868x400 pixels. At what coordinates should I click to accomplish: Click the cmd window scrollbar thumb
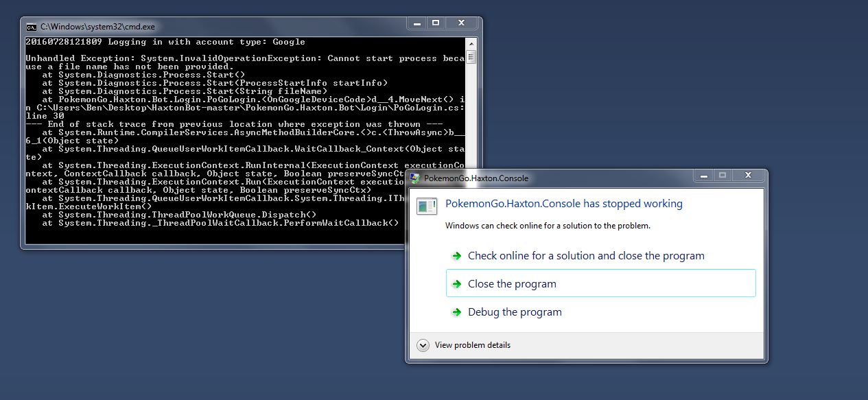tap(471, 56)
